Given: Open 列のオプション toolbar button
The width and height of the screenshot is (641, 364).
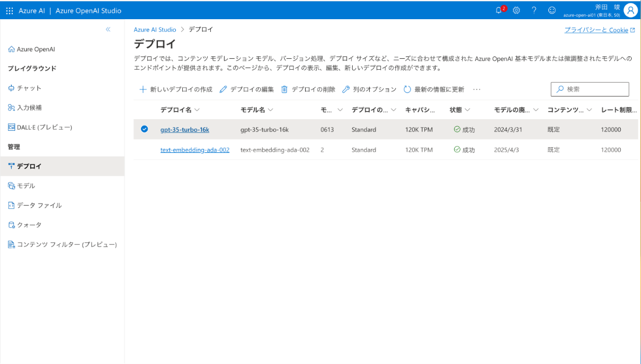Looking at the screenshot, I should pyautogui.click(x=369, y=90).
